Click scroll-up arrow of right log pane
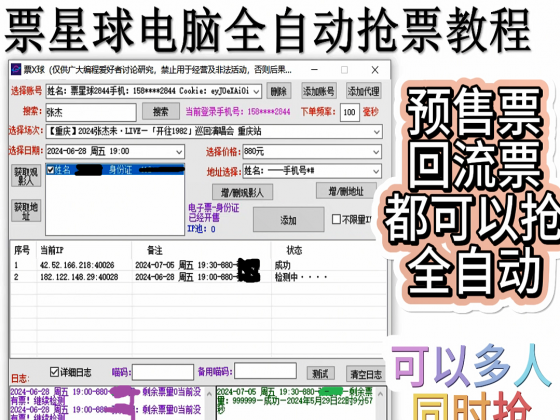The width and height of the screenshot is (560, 420). click(x=380, y=394)
